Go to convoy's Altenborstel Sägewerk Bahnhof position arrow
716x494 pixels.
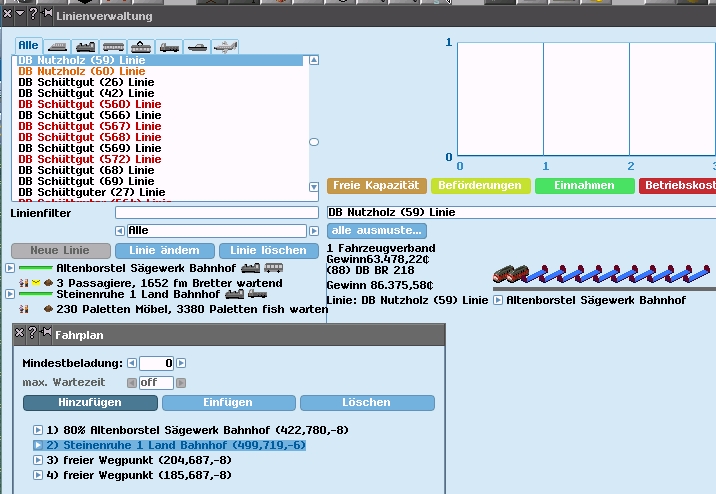(x=498, y=300)
